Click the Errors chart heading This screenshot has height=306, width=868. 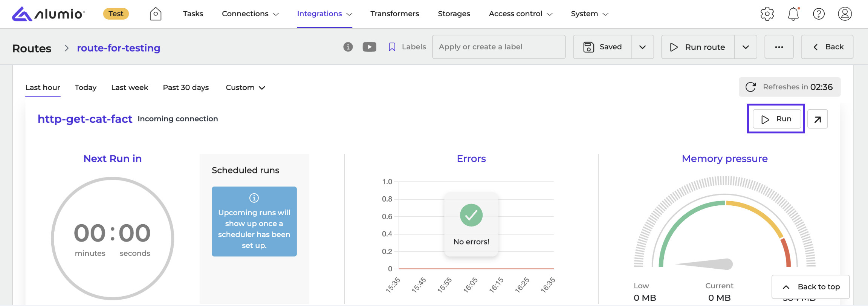pos(471,159)
